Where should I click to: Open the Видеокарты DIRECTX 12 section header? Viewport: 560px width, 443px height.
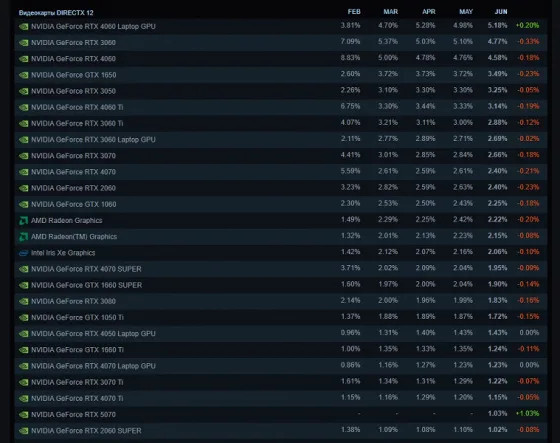(56, 13)
